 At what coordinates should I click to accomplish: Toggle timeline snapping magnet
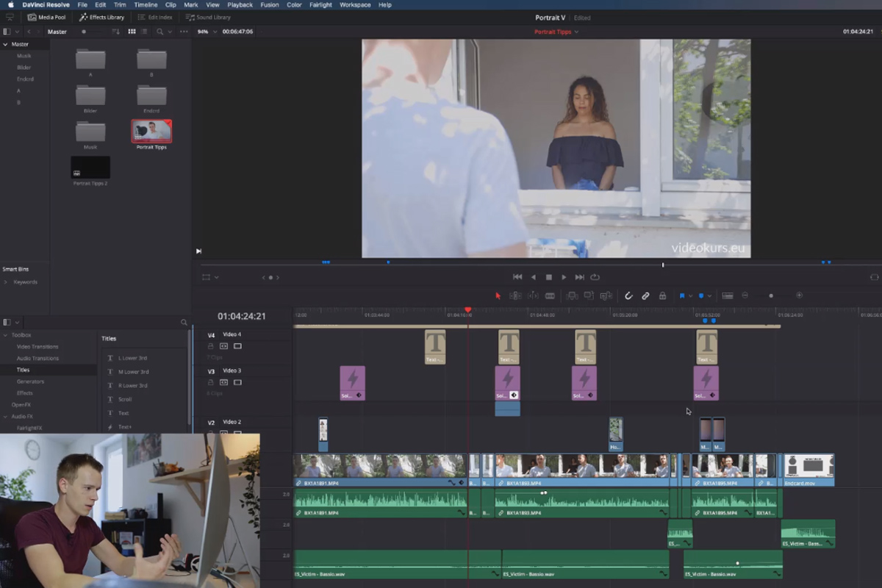pyautogui.click(x=628, y=295)
